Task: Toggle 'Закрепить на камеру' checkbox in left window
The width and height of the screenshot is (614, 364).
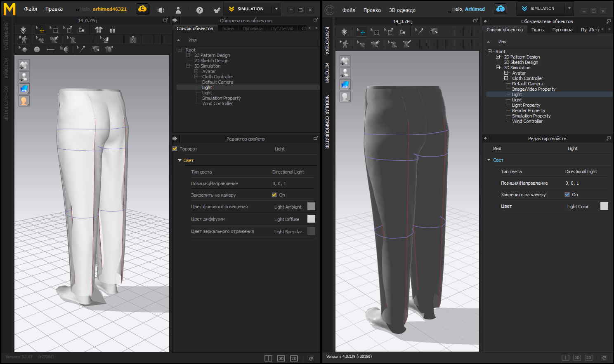Action: 274,195
